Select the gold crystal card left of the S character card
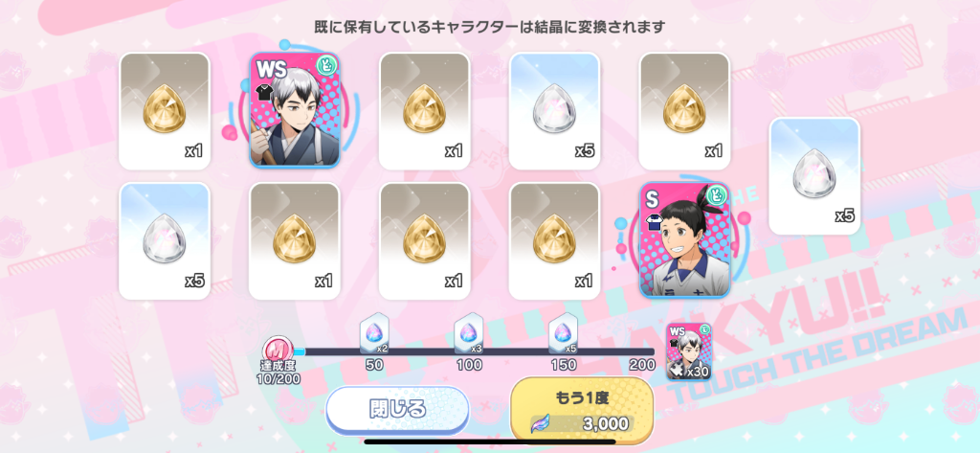The height and width of the screenshot is (453, 980). pyautogui.click(x=554, y=241)
